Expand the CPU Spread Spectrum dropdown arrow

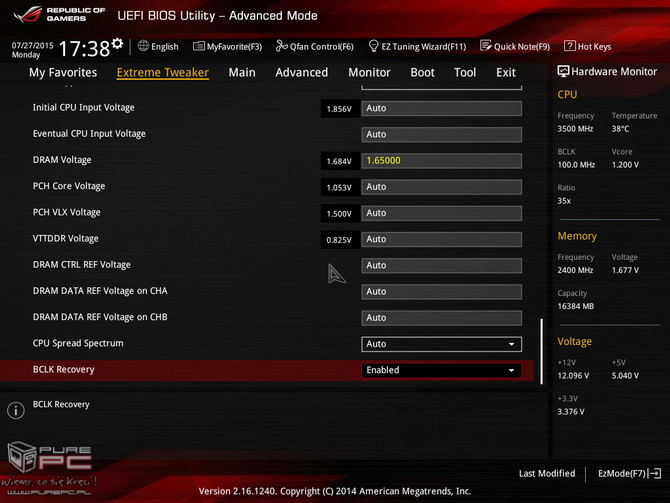[511, 344]
